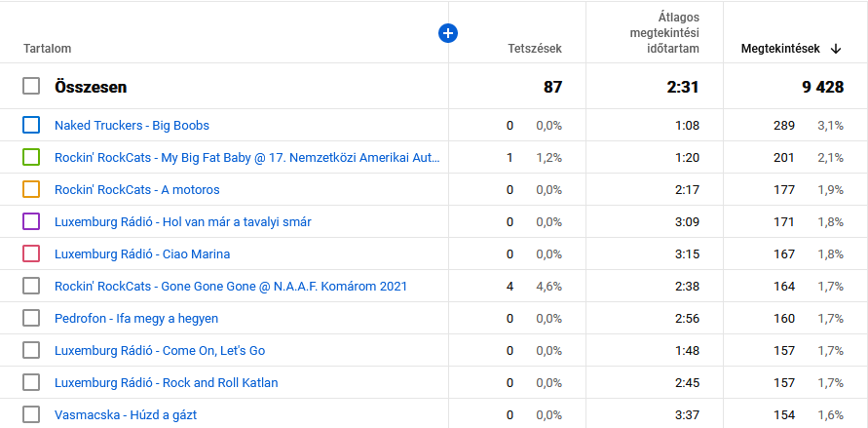Check the Vasmacska row checkbox

(31, 414)
